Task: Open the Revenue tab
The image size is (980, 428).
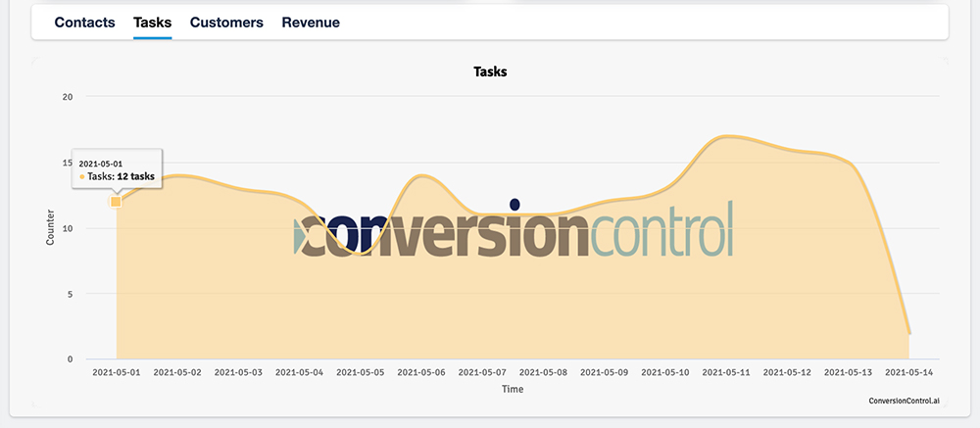Action: pos(311,23)
